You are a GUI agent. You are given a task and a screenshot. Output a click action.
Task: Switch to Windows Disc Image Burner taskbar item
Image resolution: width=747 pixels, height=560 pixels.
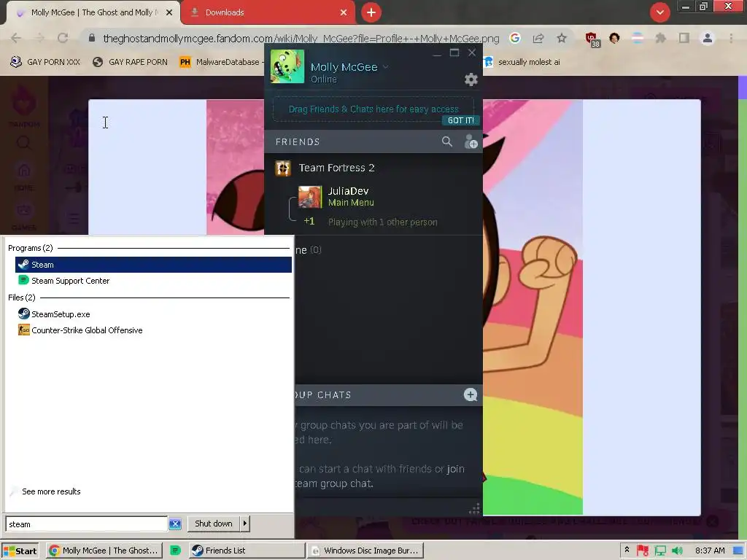coord(365,551)
